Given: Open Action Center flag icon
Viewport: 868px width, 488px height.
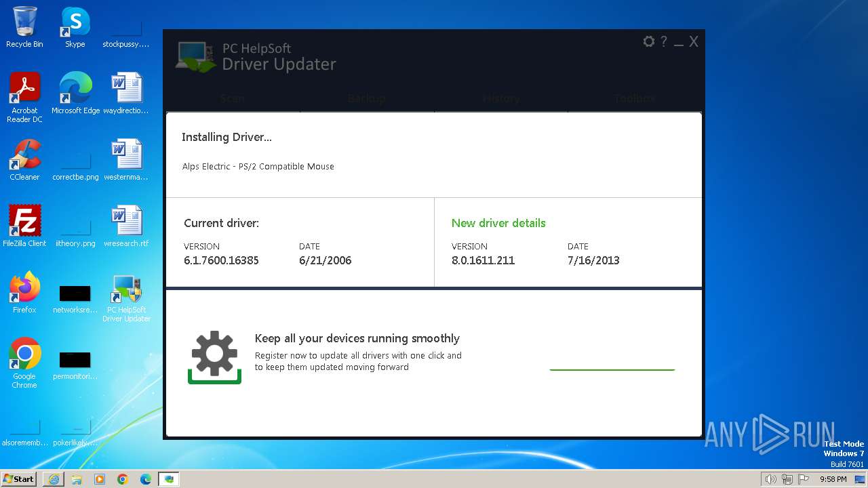Looking at the screenshot, I should pyautogui.click(x=804, y=479).
